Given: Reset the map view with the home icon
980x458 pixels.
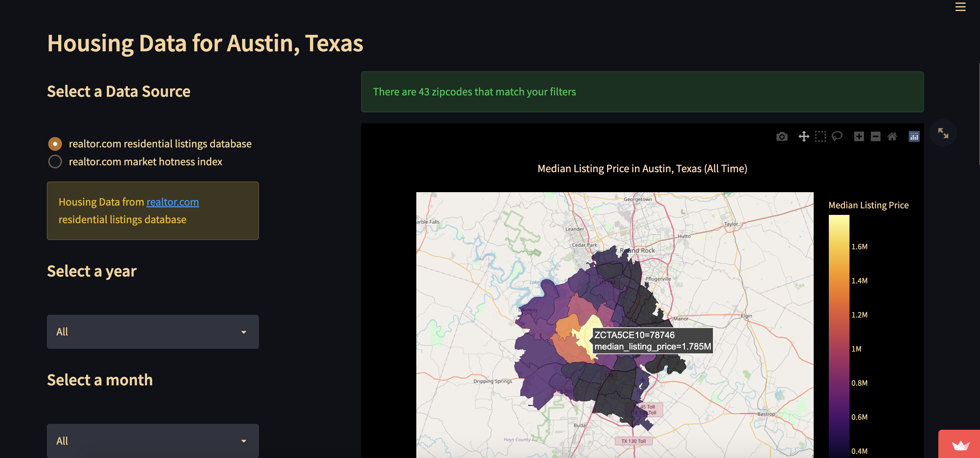Looking at the screenshot, I should 892,136.
